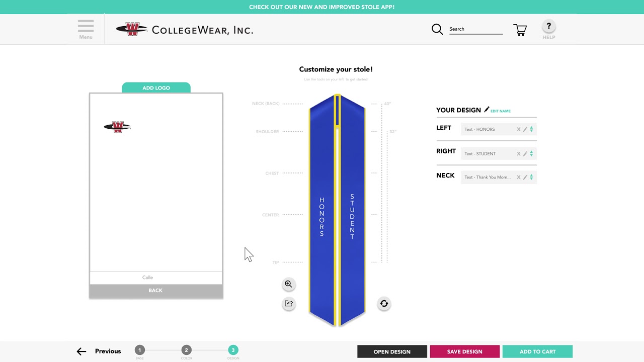Delete the RIGHT Text - STUDENT item

click(519, 153)
